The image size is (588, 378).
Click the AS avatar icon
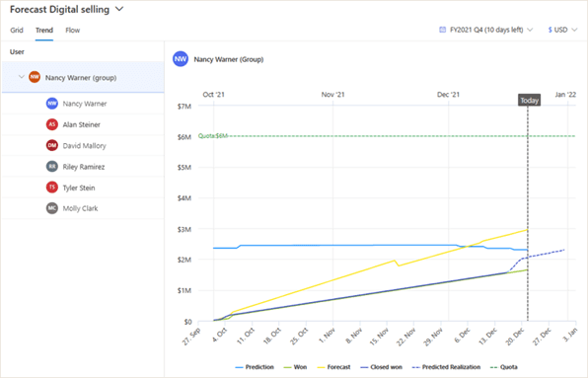pos(52,124)
